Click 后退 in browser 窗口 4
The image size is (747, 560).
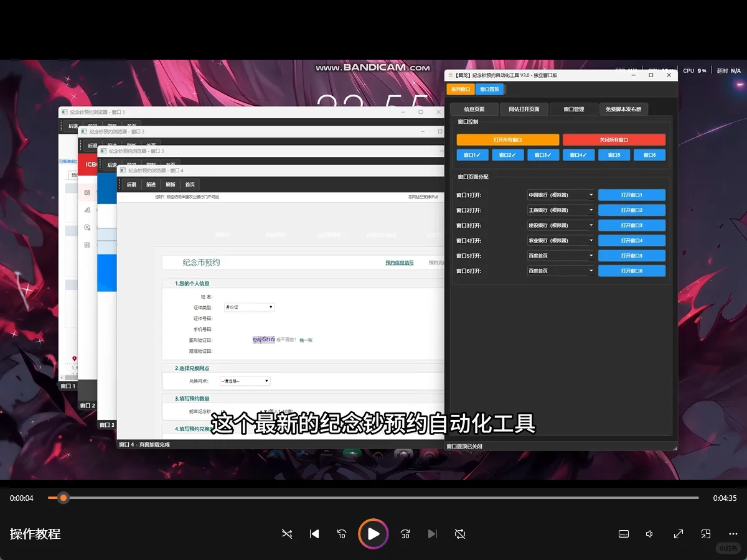131,185
